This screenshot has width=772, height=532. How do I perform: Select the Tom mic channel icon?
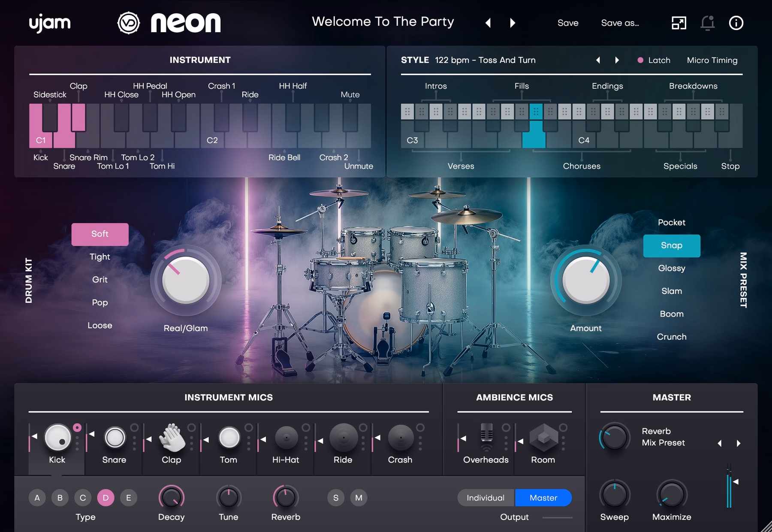tap(229, 438)
